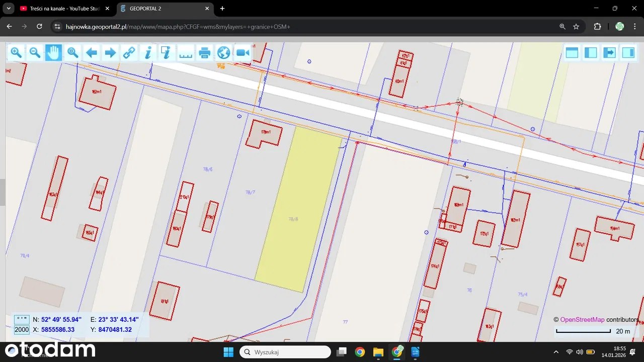Activate the pan hand tool
This screenshot has height=362, width=644.
point(53,53)
